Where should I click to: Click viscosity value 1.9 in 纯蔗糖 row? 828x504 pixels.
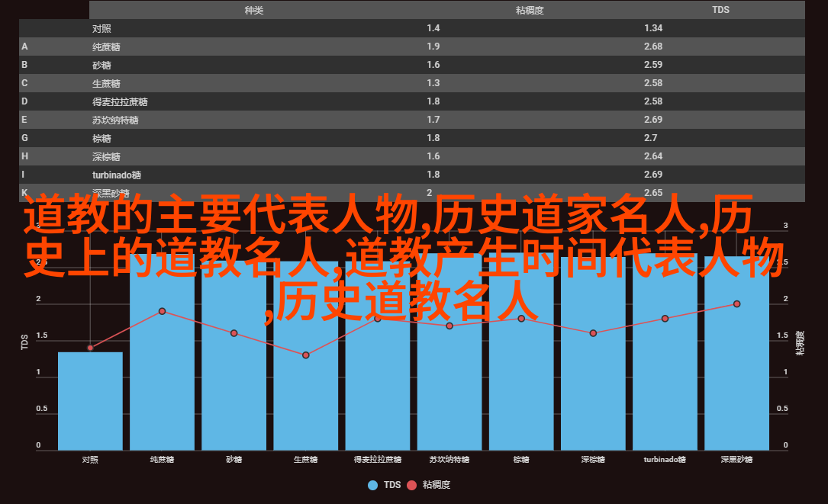tap(433, 47)
